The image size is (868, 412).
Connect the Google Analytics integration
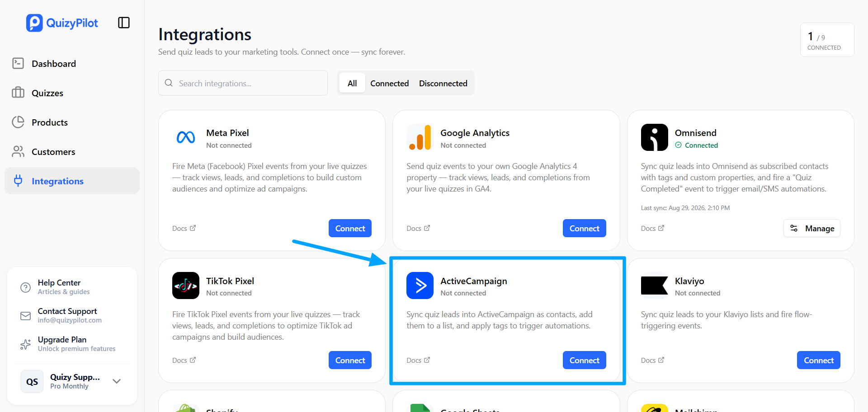pyautogui.click(x=584, y=228)
